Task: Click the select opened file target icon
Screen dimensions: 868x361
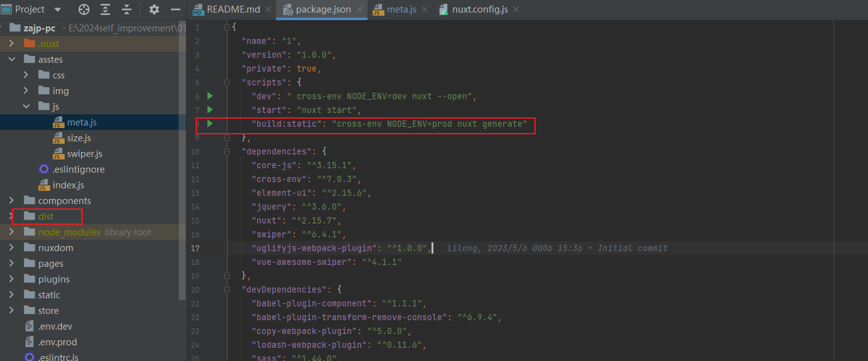Action: 84,9
